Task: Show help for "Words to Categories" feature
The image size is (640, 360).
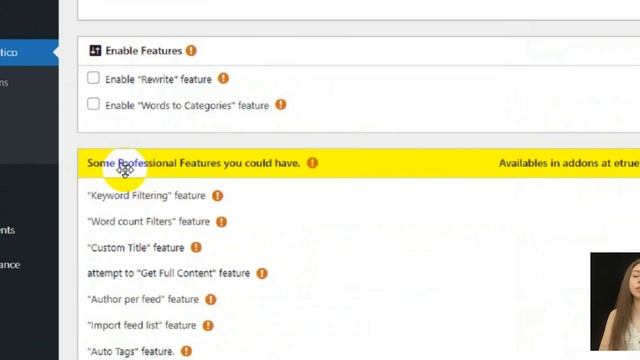Action: [x=281, y=105]
